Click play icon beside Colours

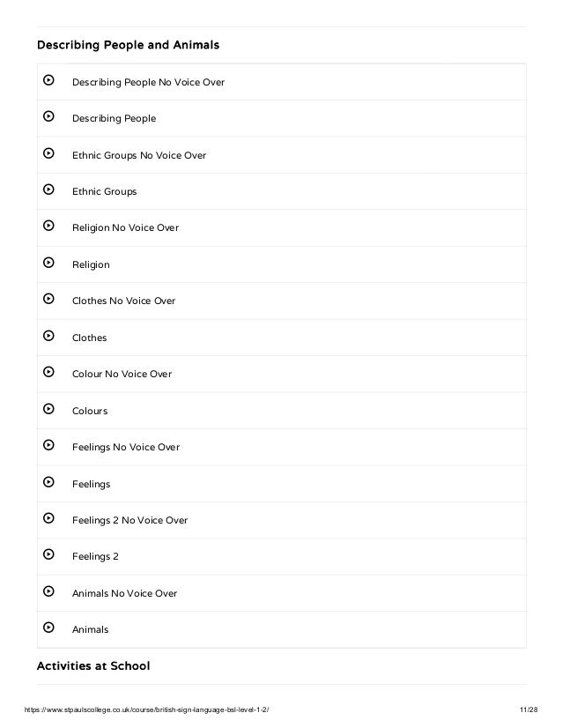(49, 411)
